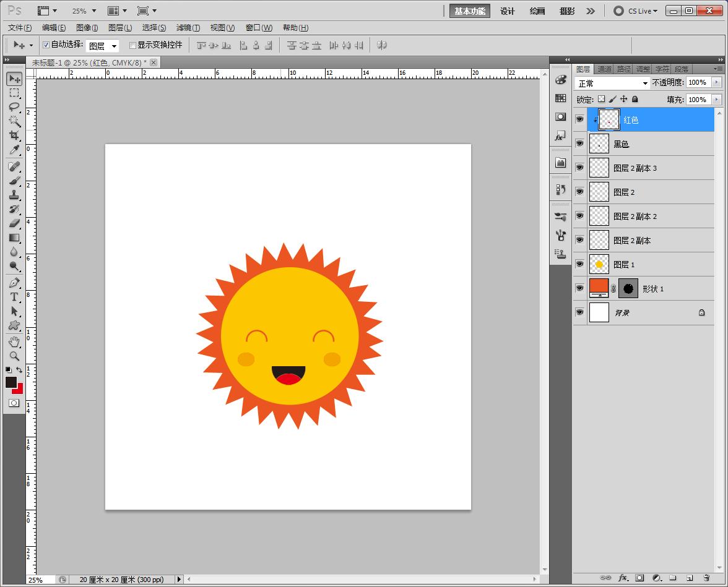Select the Horizontal Type tool
The width and height of the screenshot is (728, 587).
(14, 297)
